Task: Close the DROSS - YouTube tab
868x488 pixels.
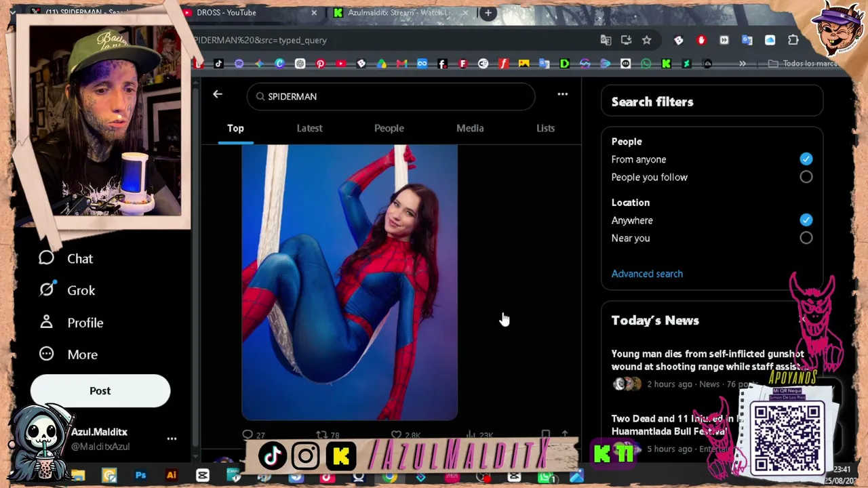Action: [314, 12]
